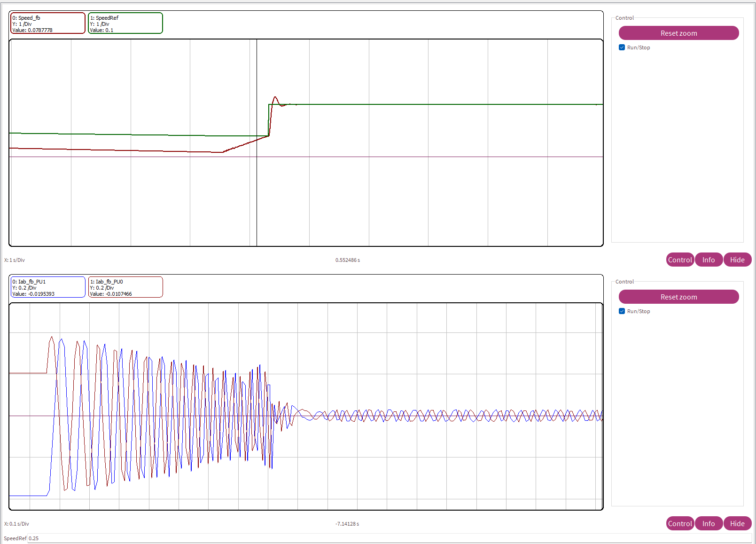Select the SpeedRef channel legend box
Screen dimensions: 756x544
(x=125, y=24)
